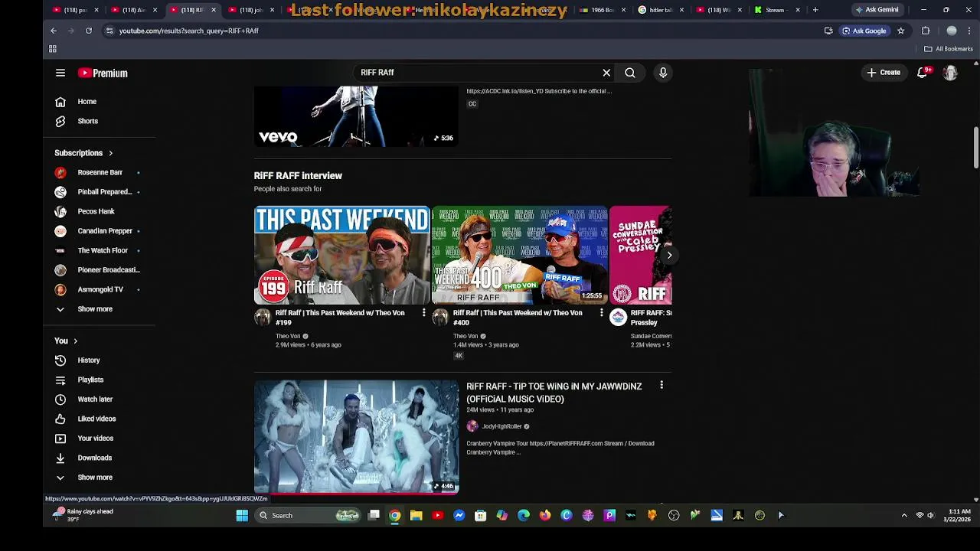Start voice search with the microphone
The width and height of the screenshot is (980, 551).
tap(663, 73)
